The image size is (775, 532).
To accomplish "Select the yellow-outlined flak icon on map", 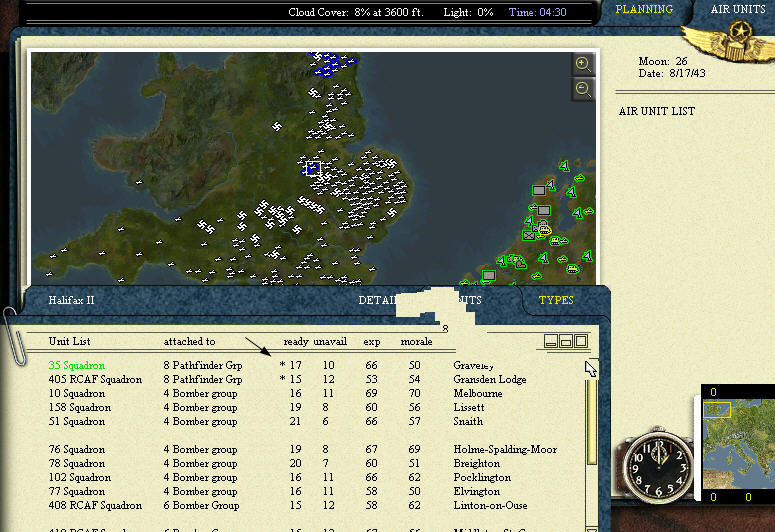I will pos(545,229).
